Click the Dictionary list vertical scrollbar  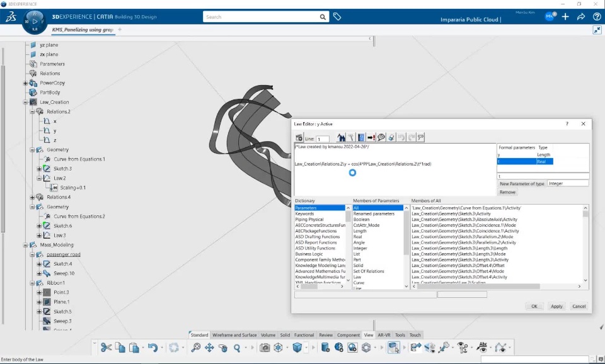(348, 244)
